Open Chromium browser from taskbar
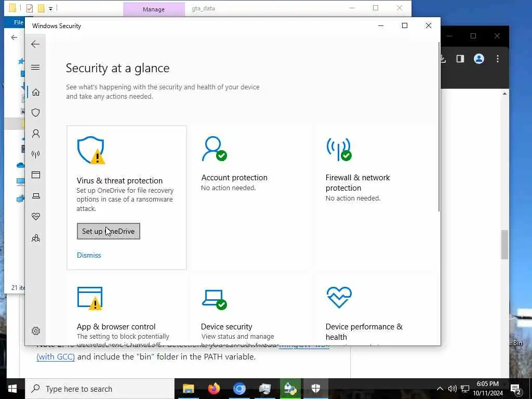The width and height of the screenshot is (532, 399). click(239, 389)
